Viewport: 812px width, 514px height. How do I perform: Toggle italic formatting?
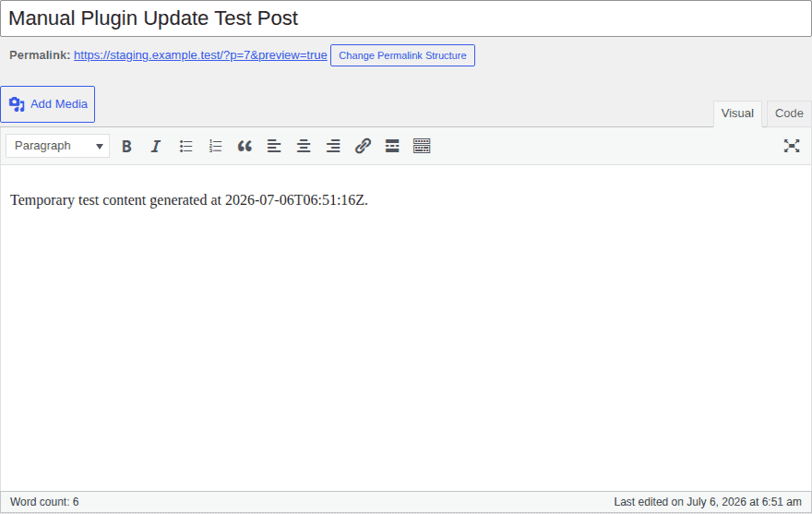click(156, 146)
